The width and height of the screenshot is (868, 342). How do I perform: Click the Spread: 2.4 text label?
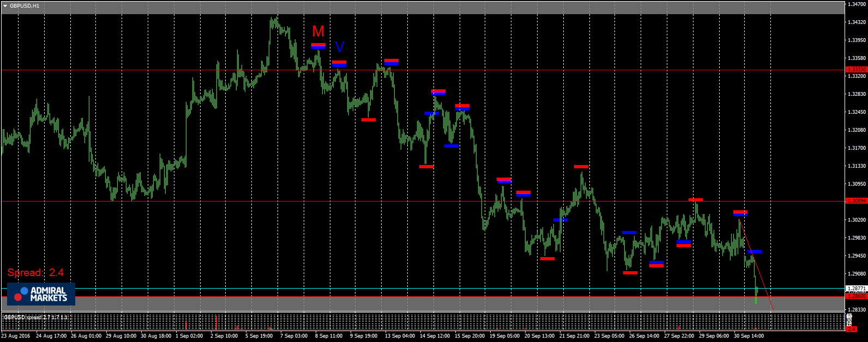click(x=35, y=272)
